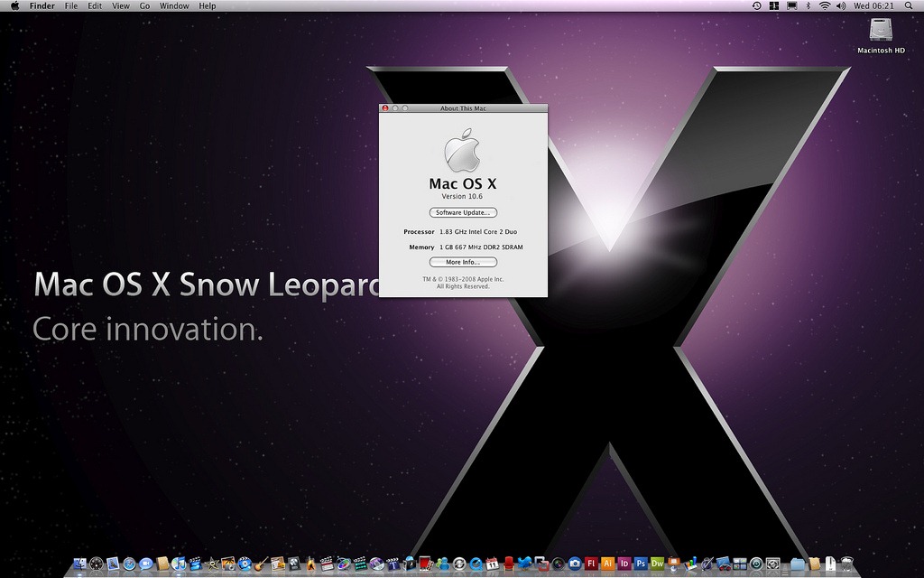This screenshot has height=578, width=924.
Task: Open iTunes in the Dock
Action: click(179, 564)
